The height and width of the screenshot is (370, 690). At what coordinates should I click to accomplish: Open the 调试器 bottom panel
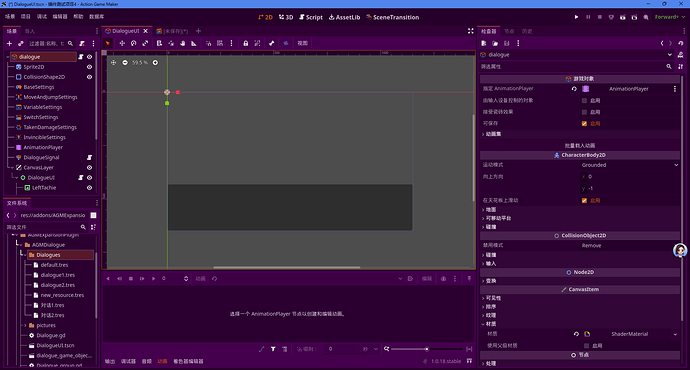coord(128,361)
